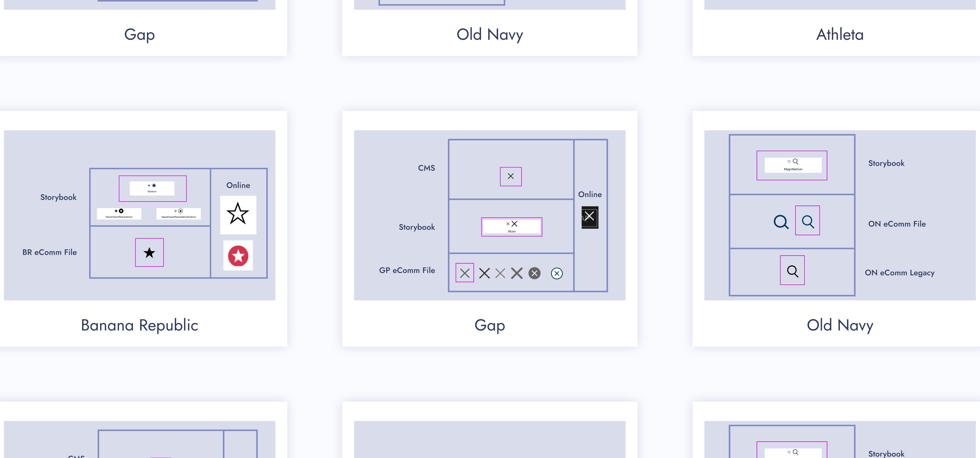Viewport: 980px width, 458px height.
Task: Click the pink-boxed magnifier in ON eComm File
Action: 808,221
